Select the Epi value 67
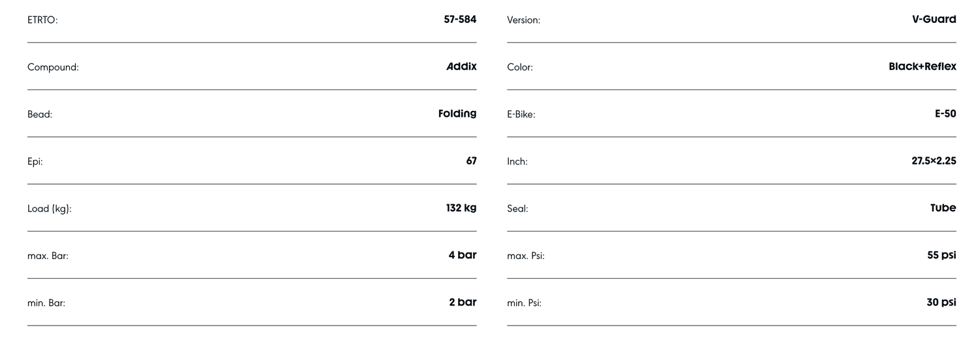Screen dimensions: 980x340 coord(471,161)
